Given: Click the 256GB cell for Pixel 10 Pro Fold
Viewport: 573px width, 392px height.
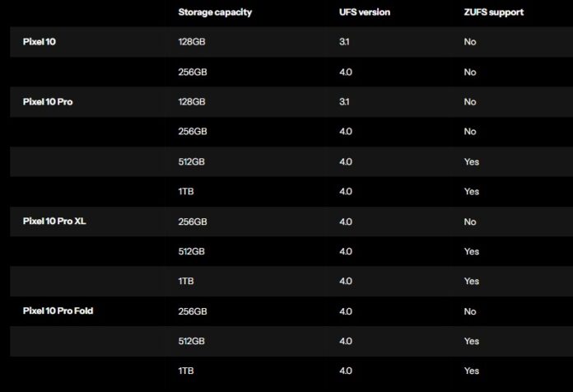Looking at the screenshot, I should tap(192, 311).
